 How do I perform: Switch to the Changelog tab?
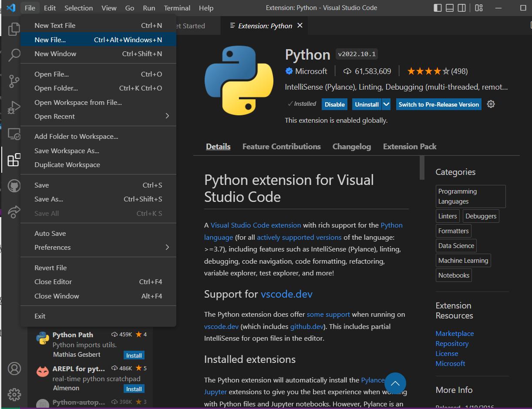click(351, 147)
